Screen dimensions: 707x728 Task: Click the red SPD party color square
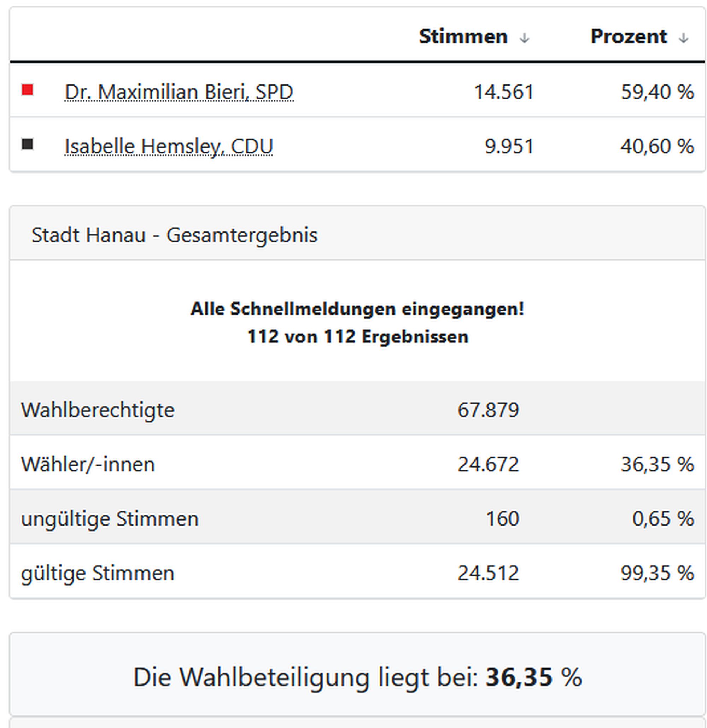tap(28, 89)
